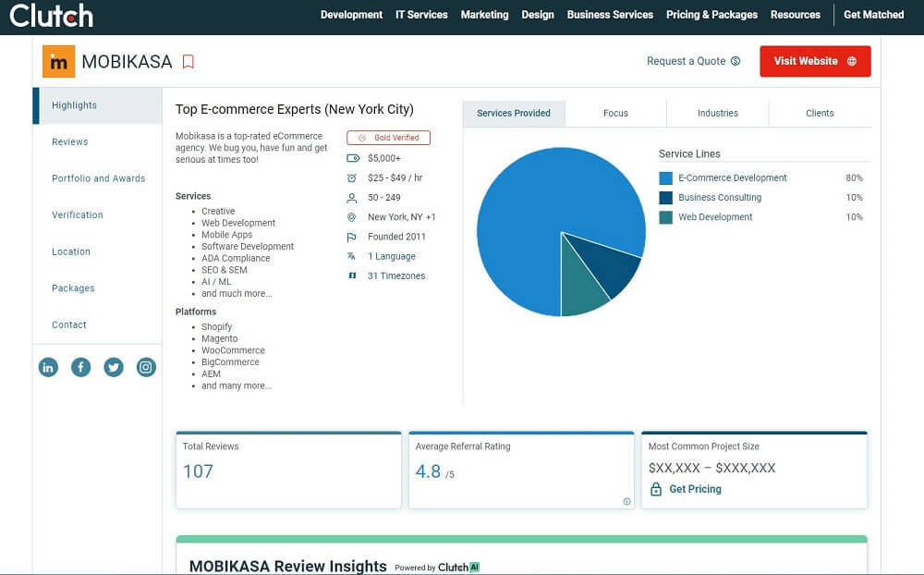Screen dimensions: 924x575
Task: Bookmark Mobikasa with the red bookmark icon
Action: (188, 62)
